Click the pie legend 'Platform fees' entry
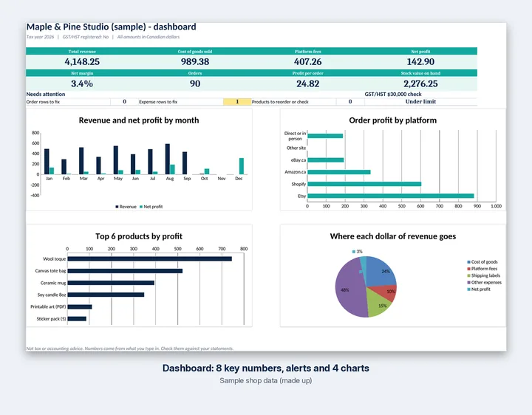Screen dimensions: 532x415 pos(482,269)
